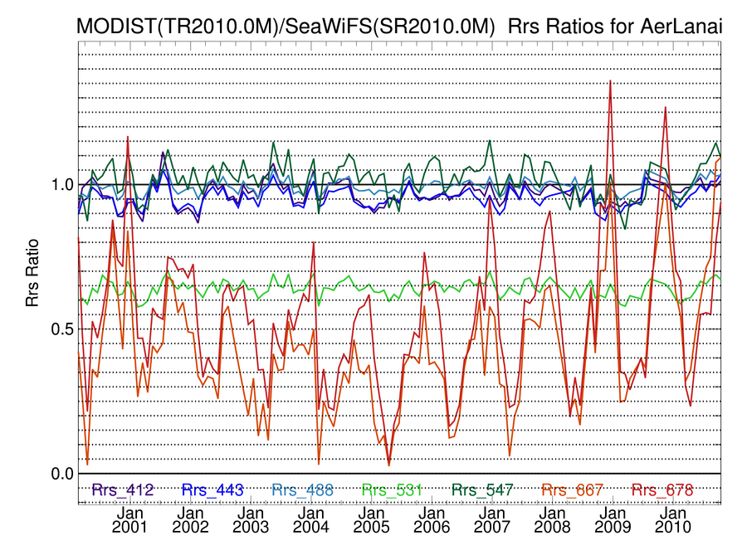Image resolution: width=747 pixels, height=560 pixels.
Task: Click the 0.5 y-axis tick label
Action: pos(62,329)
